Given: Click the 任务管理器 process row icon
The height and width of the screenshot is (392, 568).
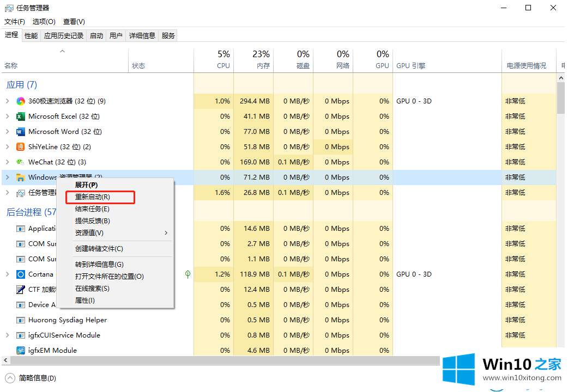Looking at the screenshot, I should pyautogui.click(x=21, y=193).
